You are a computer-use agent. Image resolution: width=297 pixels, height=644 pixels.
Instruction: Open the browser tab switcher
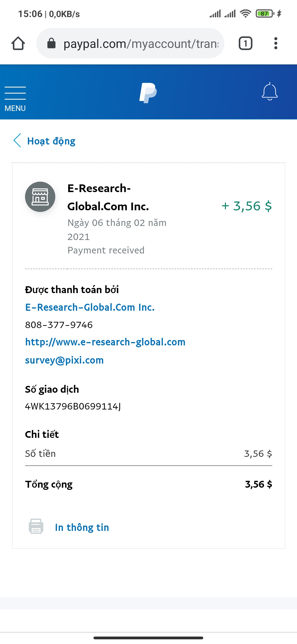pyautogui.click(x=245, y=43)
